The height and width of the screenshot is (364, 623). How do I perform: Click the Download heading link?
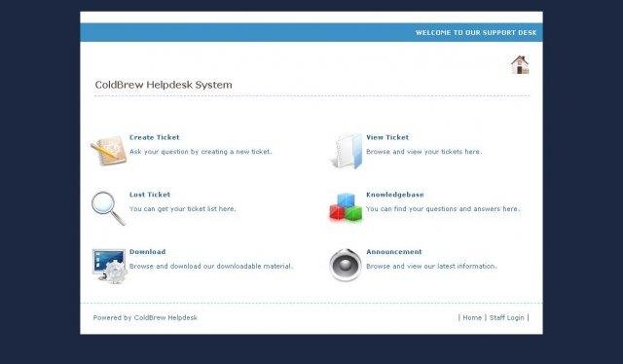tap(147, 251)
